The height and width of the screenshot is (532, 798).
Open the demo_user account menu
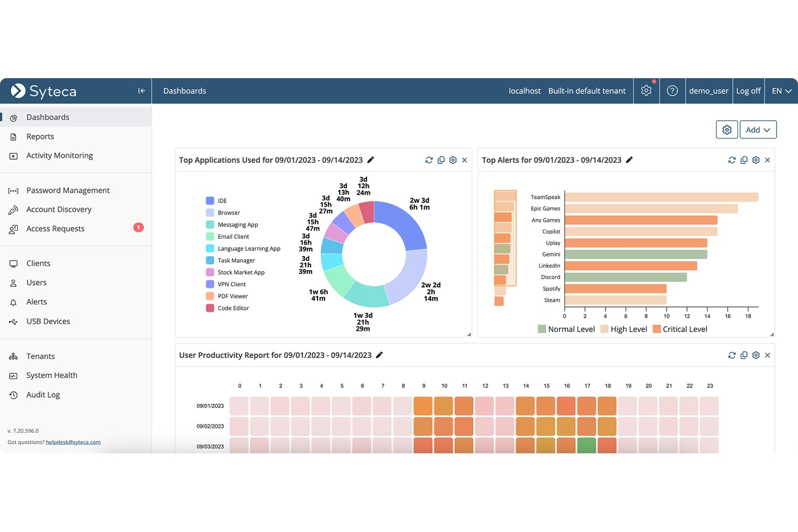click(708, 91)
